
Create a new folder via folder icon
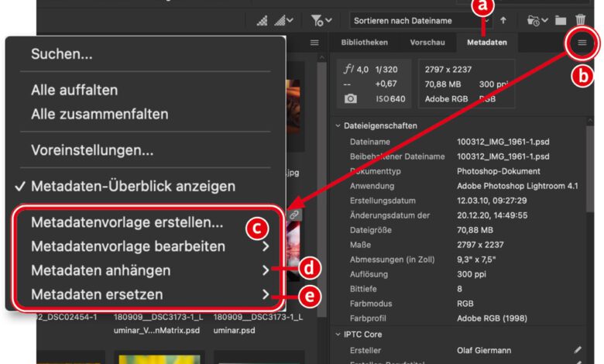coord(561,20)
